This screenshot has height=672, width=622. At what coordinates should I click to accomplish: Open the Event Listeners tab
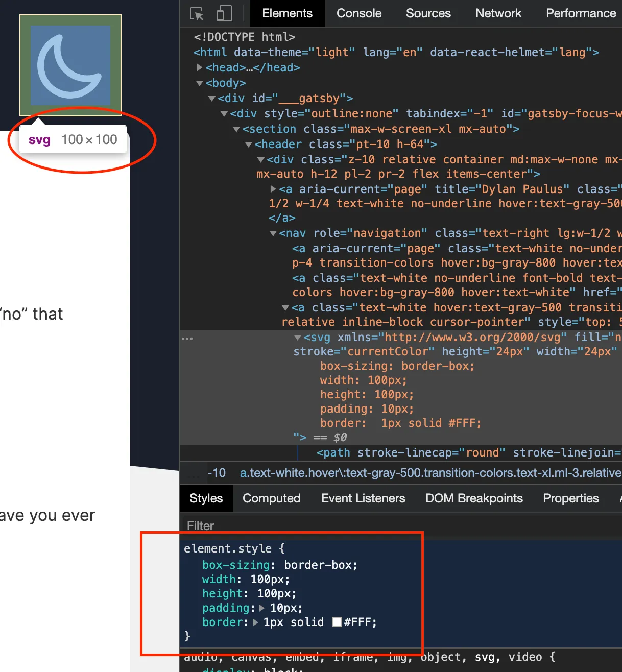coord(363,498)
